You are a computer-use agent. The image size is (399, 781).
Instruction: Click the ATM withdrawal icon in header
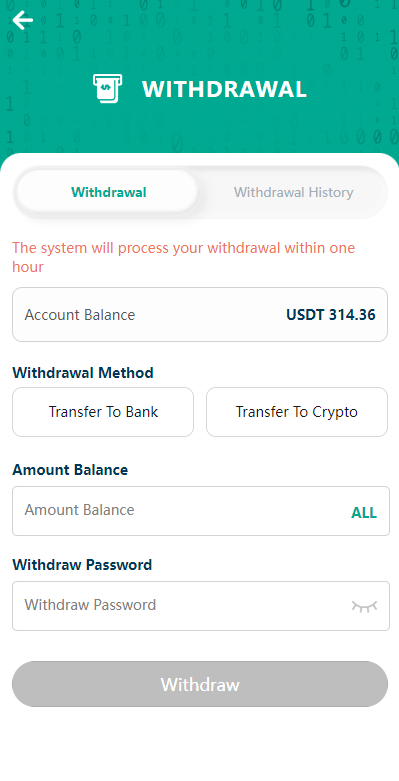click(107, 89)
